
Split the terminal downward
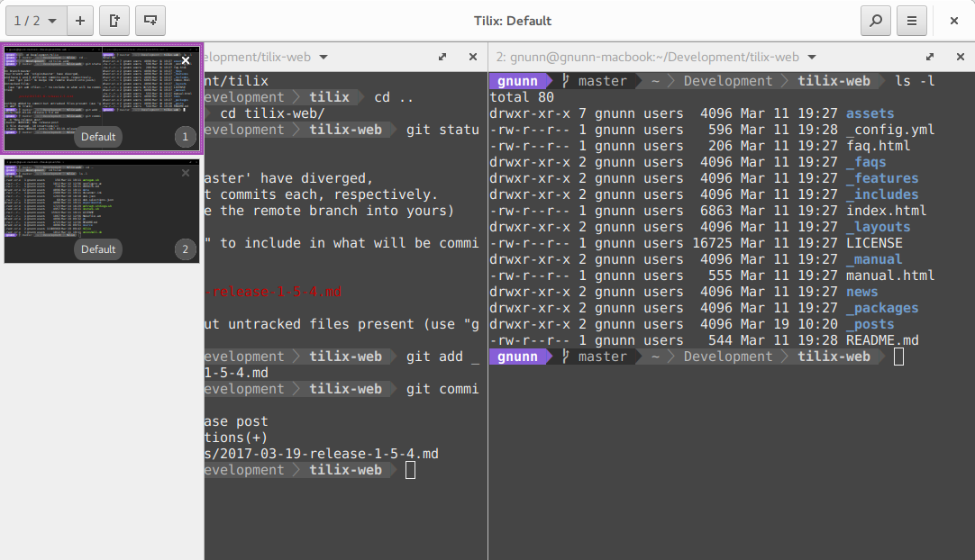(x=150, y=20)
